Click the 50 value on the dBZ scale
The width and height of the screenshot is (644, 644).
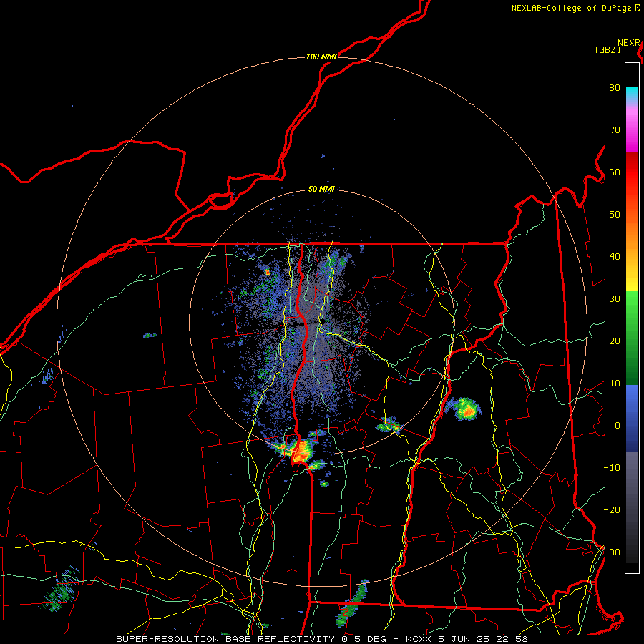(615, 215)
